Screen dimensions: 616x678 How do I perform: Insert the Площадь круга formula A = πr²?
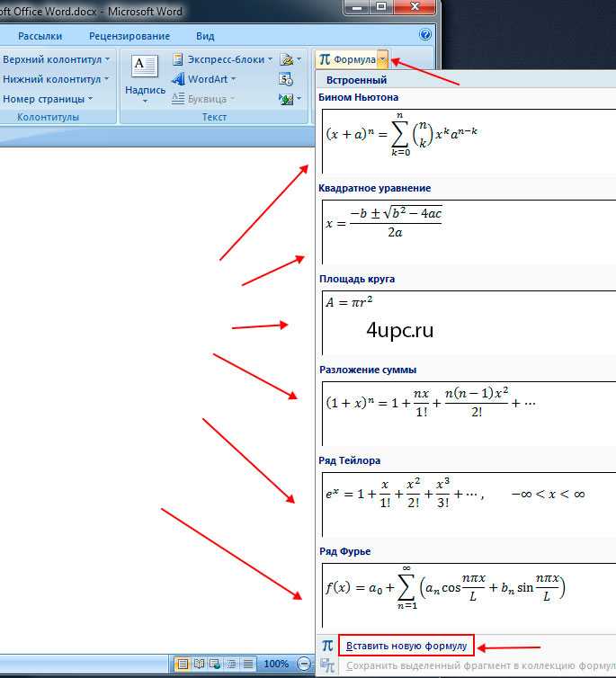(469, 323)
